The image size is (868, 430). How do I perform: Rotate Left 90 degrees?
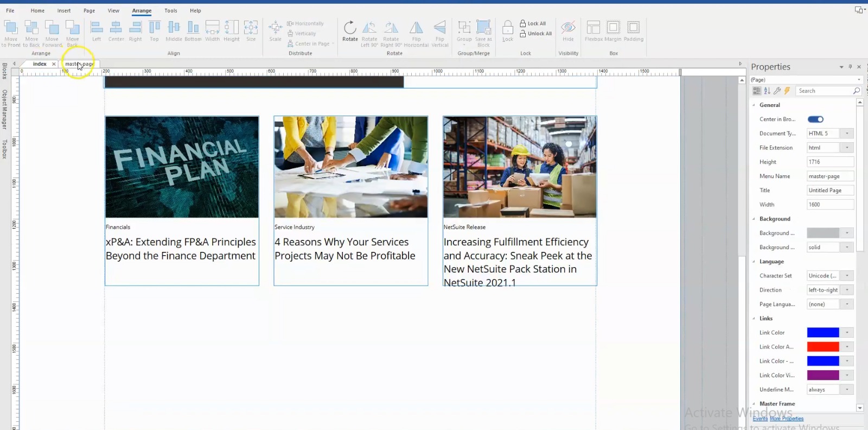pos(369,27)
